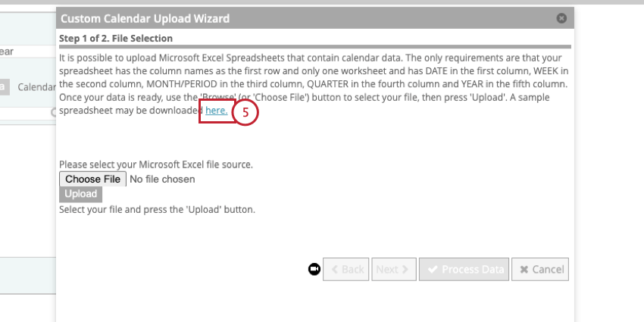Go back using the Back button label

[x=352, y=269]
